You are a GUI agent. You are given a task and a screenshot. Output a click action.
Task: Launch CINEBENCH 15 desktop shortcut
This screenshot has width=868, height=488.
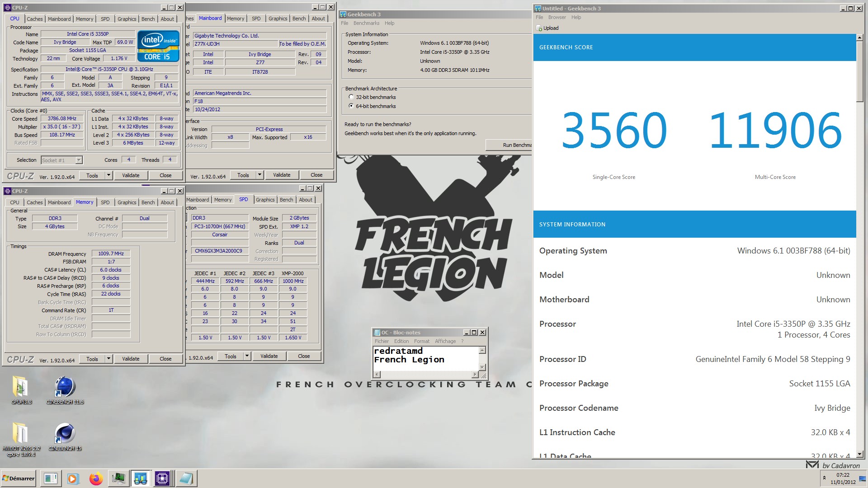click(65, 436)
